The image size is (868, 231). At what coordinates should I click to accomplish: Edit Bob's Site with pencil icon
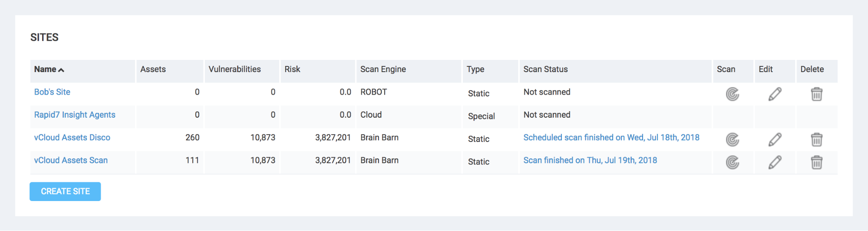point(775,94)
